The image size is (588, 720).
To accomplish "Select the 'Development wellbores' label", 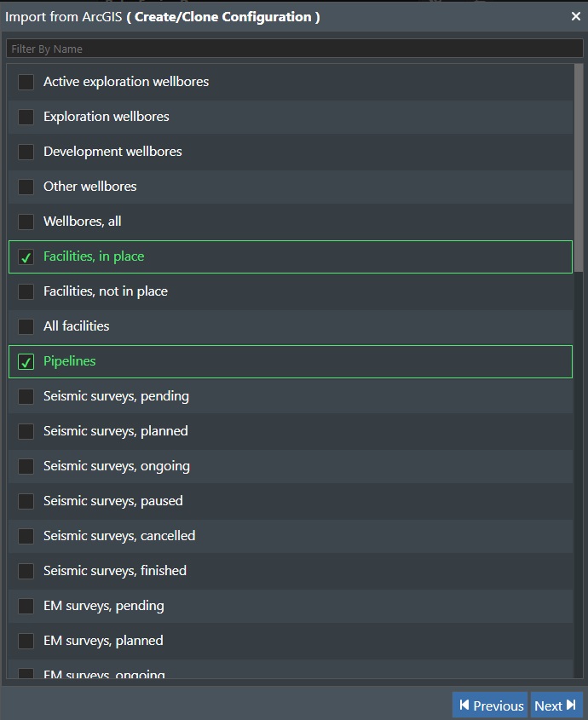I will point(112,152).
